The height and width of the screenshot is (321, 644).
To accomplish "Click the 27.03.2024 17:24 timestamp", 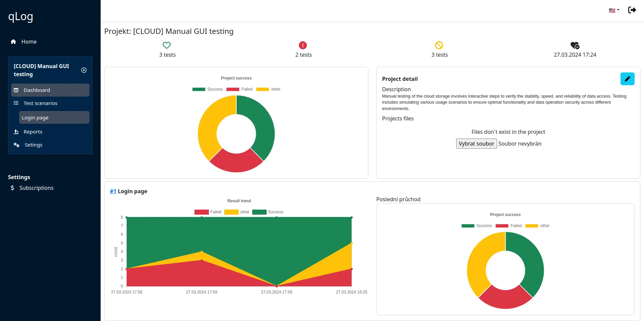I will click(x=575, y=55).
